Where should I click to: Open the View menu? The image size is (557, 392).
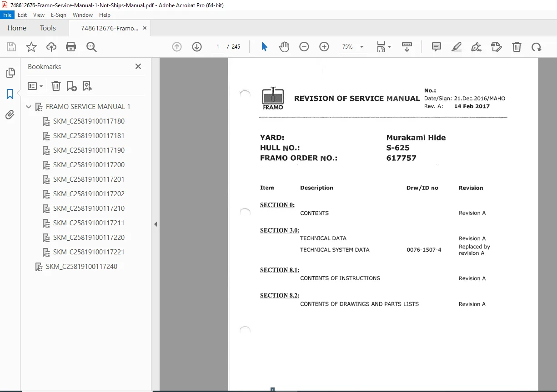pos(39,15)
